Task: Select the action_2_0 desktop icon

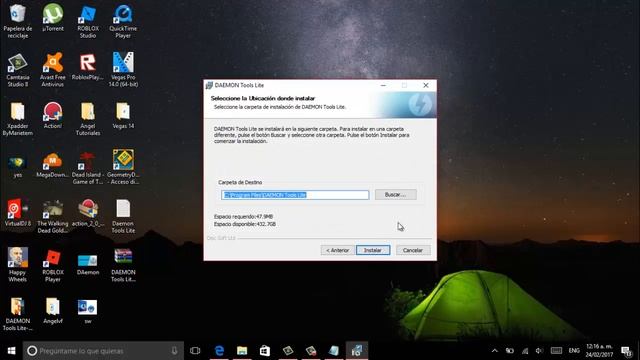Action: click(88, 213)
